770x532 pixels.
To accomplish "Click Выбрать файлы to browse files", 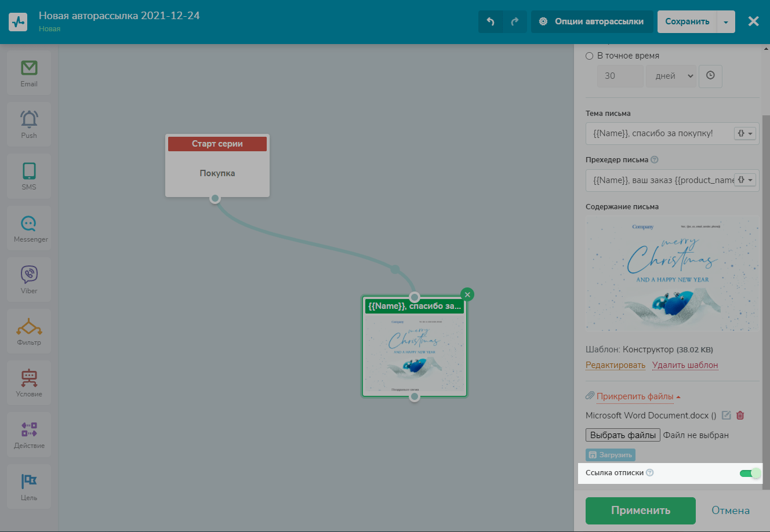I will click(x=623, y=435).
